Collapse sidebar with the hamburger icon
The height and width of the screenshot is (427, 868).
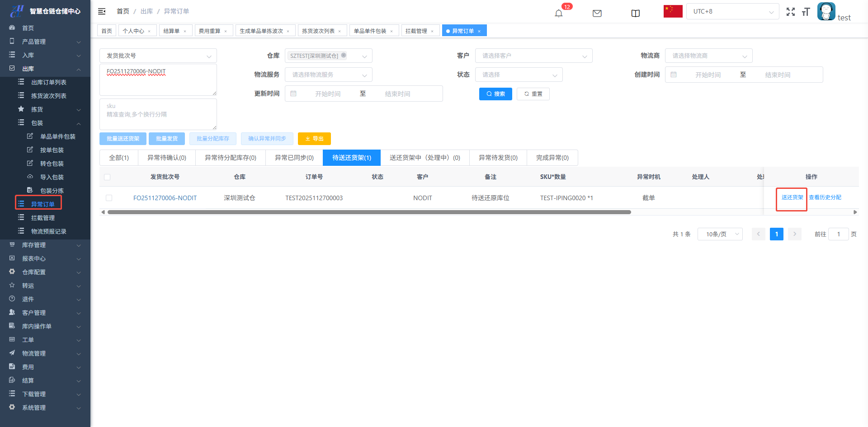[x=102, y=11]
